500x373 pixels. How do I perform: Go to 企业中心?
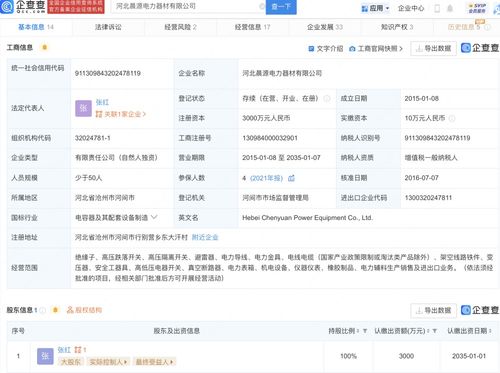point(411,8)
